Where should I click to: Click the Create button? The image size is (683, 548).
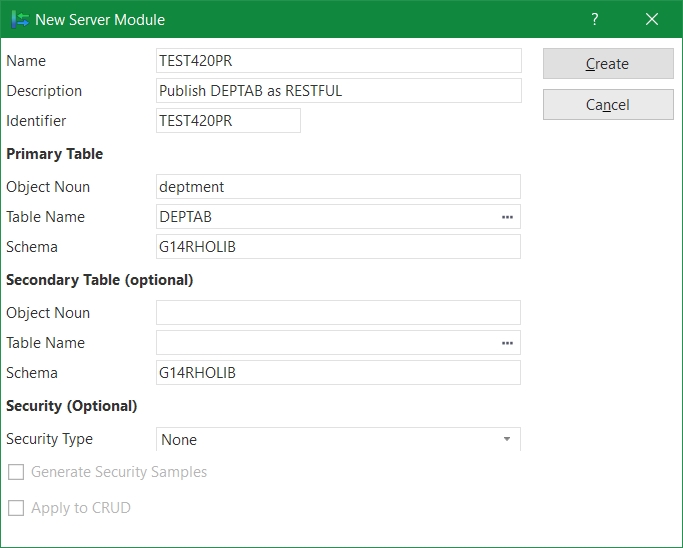coord(608,64)
